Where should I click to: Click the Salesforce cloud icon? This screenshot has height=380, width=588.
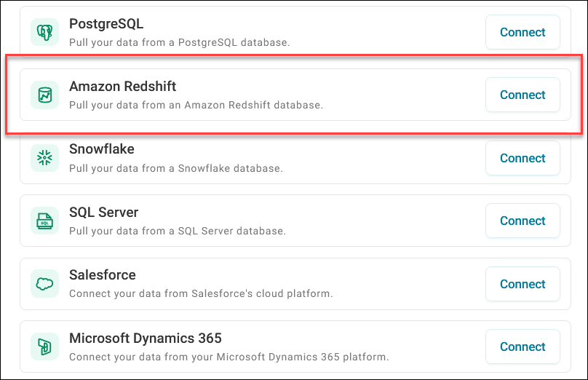44,284
